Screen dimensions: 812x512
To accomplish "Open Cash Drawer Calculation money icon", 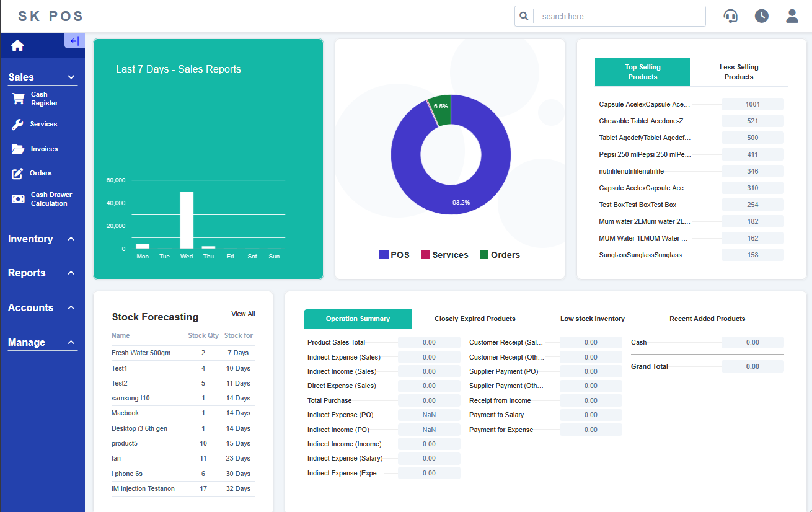I will pos(19,199).
